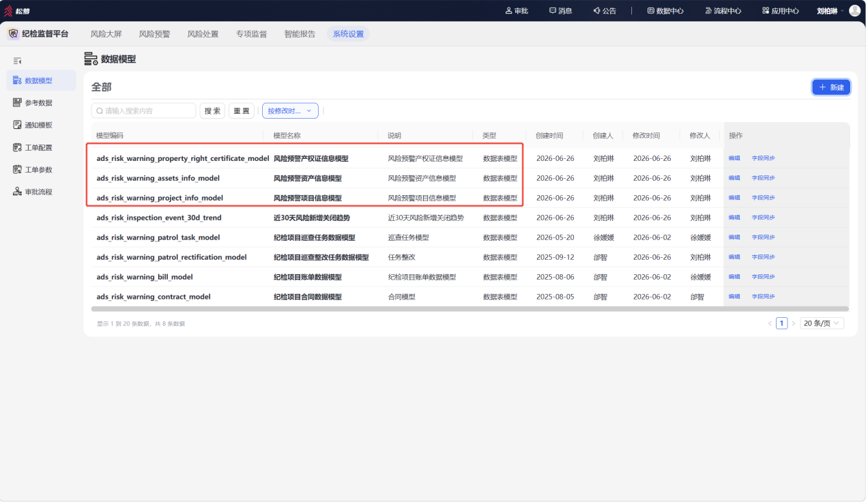Expand the 刘柏琳 user dropdown
Screen dimensions: 868x502
click(x=830, y=11)
